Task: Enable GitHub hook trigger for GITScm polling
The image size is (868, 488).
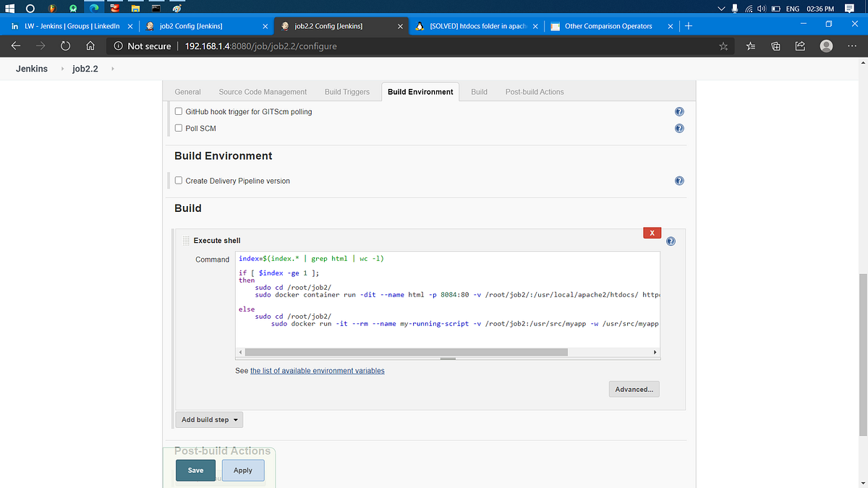Action: (178, 111)
